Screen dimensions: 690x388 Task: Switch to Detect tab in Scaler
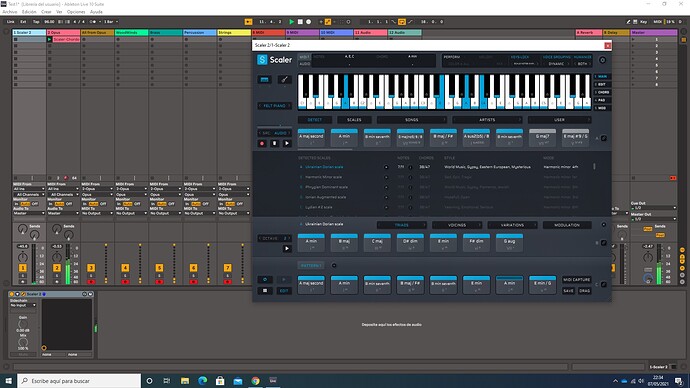click(x=315, y=120)
